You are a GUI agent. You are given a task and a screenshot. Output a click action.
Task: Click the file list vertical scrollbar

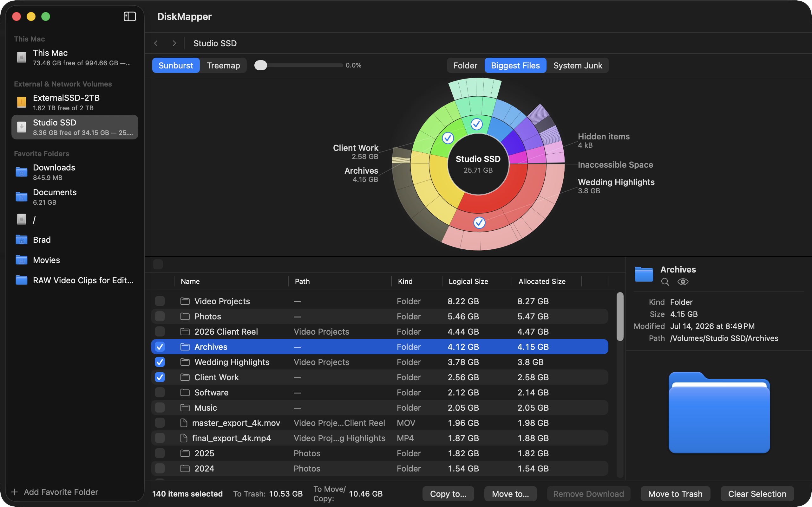click(x=620, y=317)
